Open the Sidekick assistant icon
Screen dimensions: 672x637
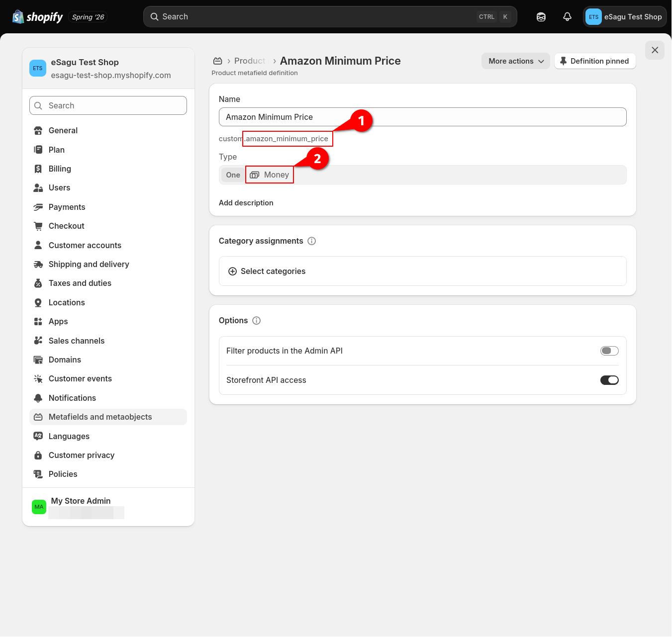click(541, 17)
